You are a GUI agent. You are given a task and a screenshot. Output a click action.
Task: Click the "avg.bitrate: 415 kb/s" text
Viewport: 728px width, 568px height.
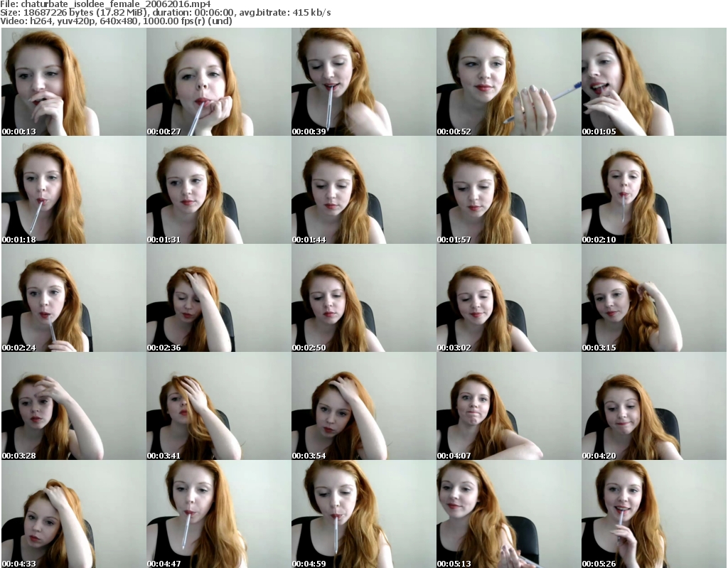click(x=285, y=13)
